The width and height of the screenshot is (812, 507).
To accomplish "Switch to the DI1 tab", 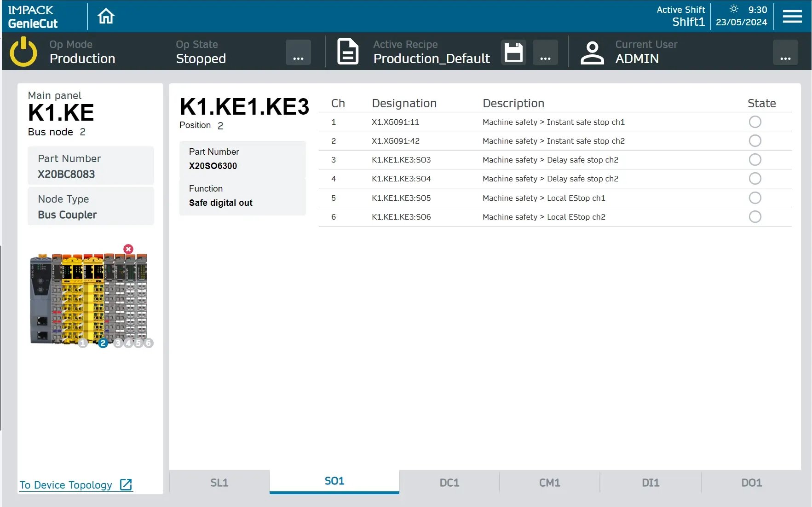I will tap(650, 482).
